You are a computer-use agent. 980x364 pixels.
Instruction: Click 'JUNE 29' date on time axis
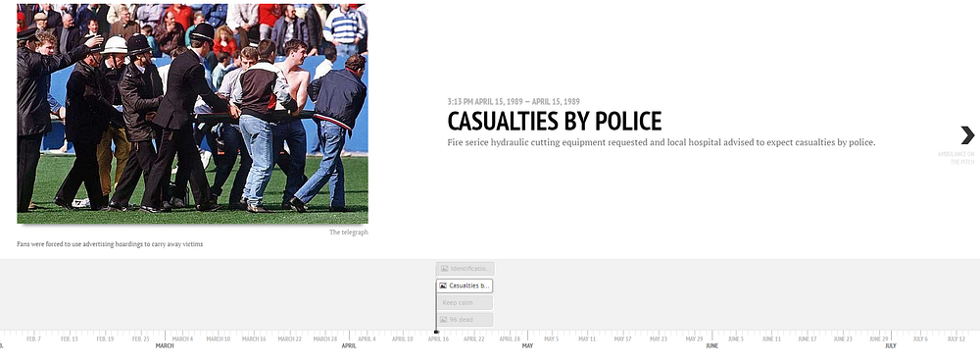pos(878,339)
